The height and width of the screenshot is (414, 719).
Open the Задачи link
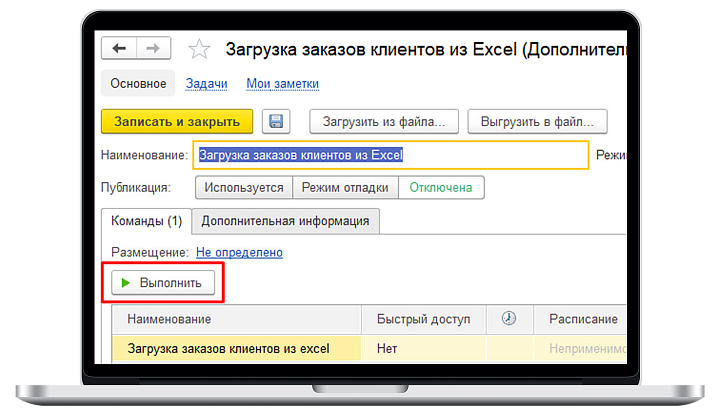[x=207, y=83]
